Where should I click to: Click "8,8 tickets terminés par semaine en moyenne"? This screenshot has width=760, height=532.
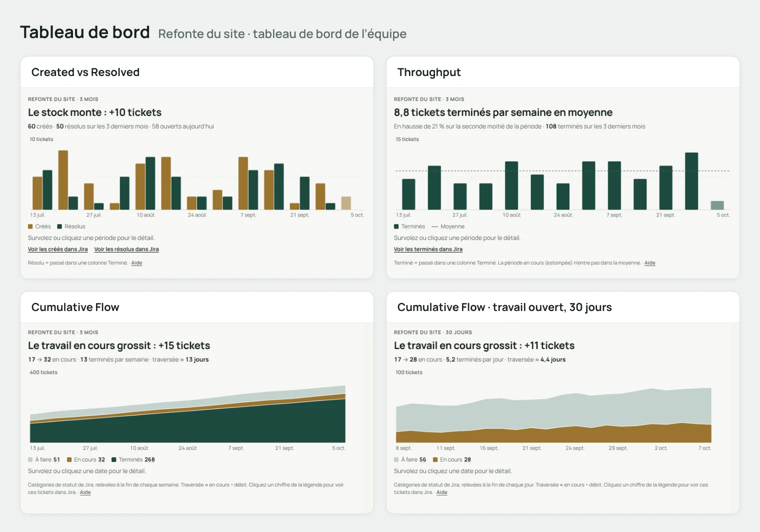click(503, 112)
